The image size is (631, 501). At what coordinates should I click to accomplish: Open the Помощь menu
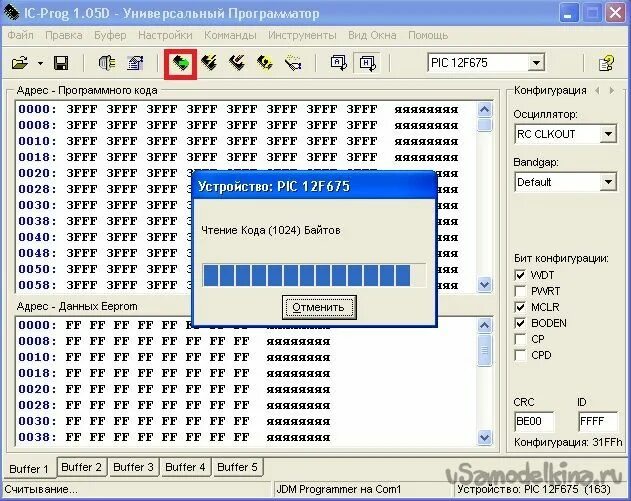tap(428, 35)
